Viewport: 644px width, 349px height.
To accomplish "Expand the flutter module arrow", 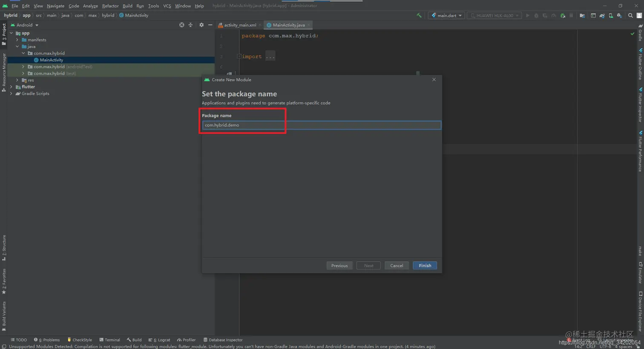I will tap(11, 87).
